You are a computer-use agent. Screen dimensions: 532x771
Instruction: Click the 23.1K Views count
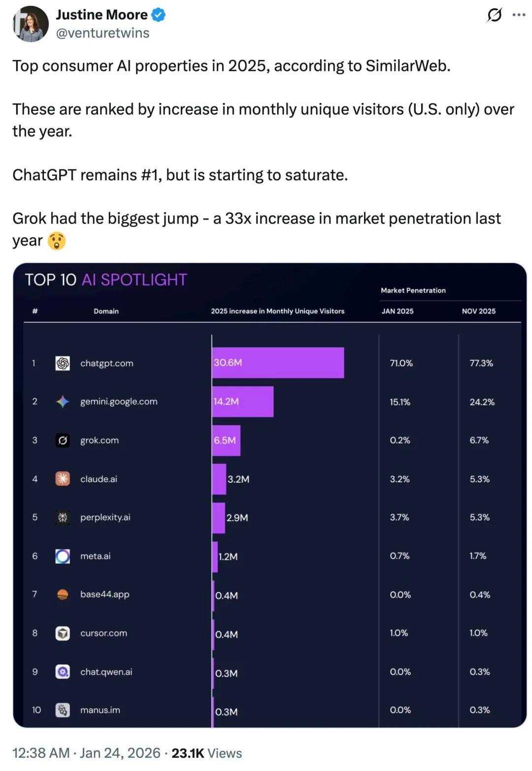point(207,753)
